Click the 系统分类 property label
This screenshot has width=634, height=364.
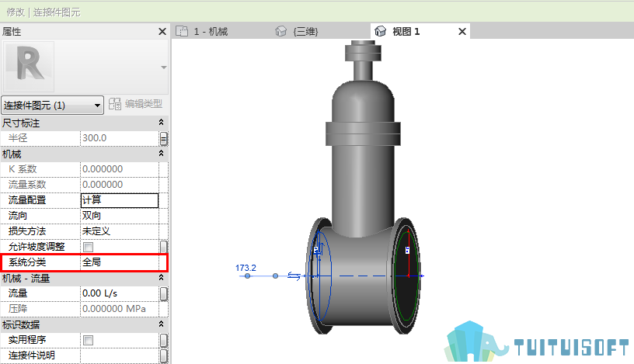(x=27, y=262)
